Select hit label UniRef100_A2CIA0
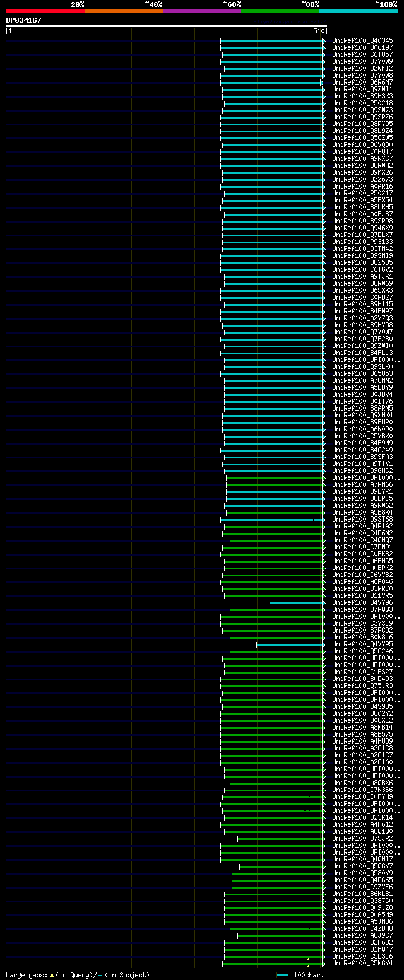 tap(362, 762)
